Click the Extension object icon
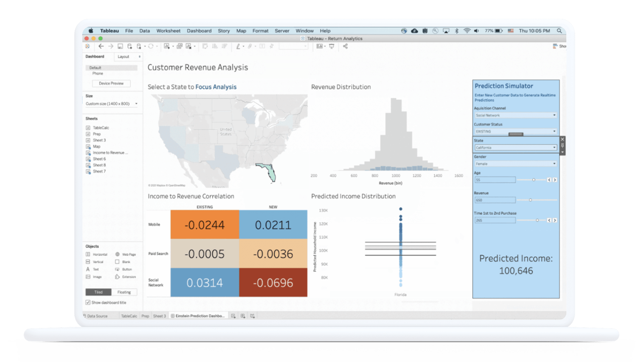Image resolution: width=644 pixels, height=362 pixels. point(116,277)
